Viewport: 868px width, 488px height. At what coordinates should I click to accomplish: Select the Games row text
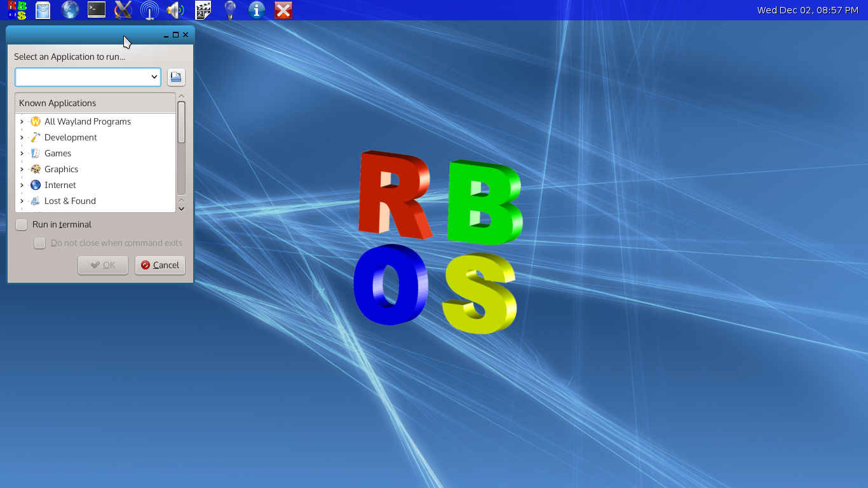(x=58, y=153)
